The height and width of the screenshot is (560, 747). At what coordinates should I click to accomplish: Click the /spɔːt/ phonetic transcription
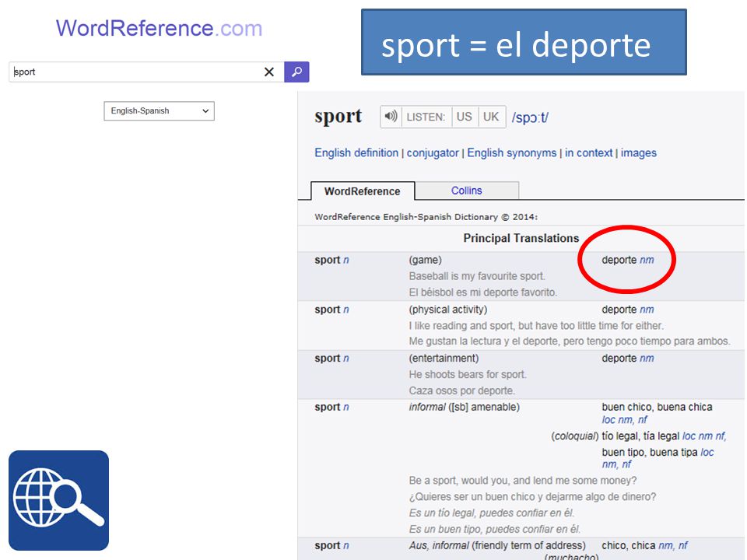point(530,117)
